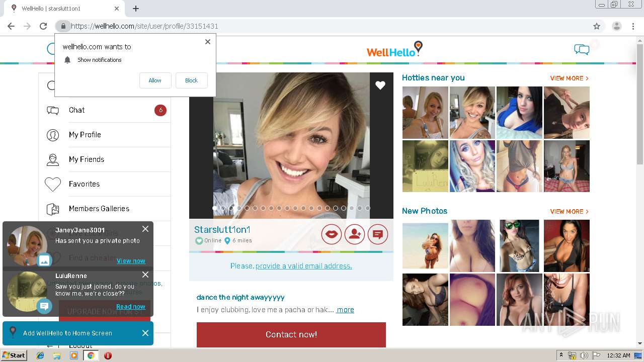Send a kiss with the lips icon
This screenshot has width=644, height=362.
[x=332, y=234]
